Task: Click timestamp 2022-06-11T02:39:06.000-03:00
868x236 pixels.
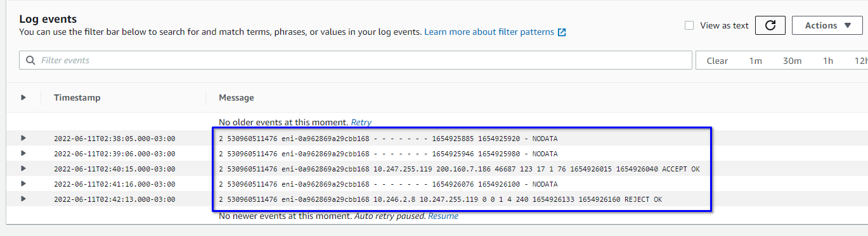Action: [x=115, y=154]
